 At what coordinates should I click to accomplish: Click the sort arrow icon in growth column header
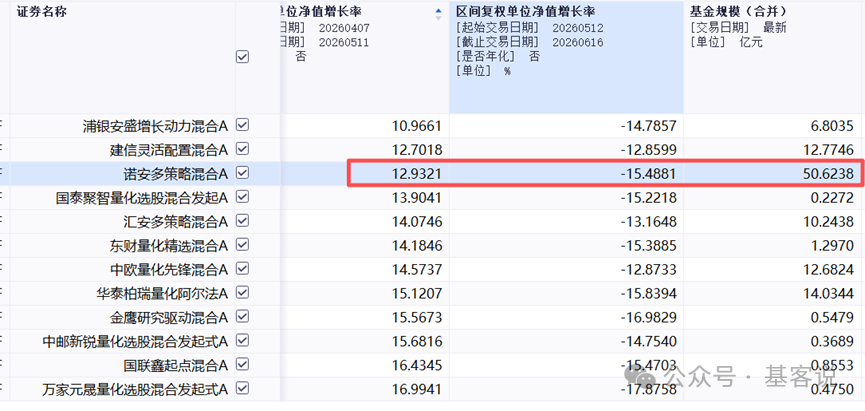[439, 14]
